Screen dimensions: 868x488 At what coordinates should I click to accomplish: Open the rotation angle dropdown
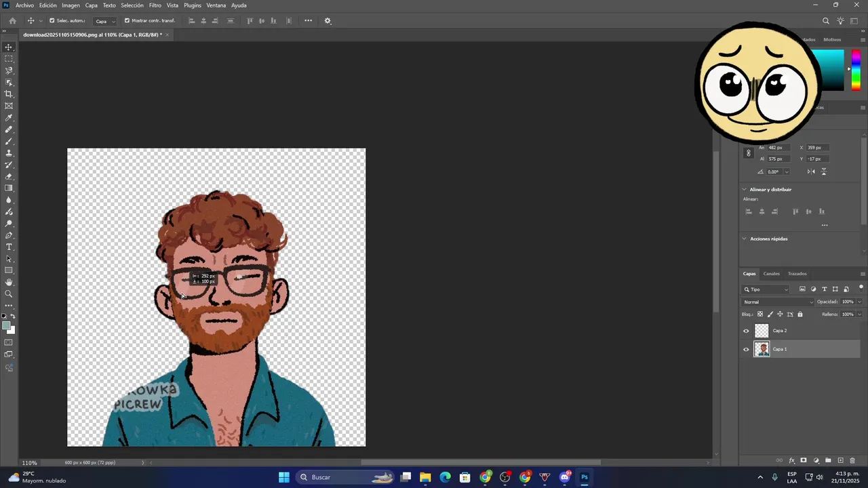click(x=787, y=172)
